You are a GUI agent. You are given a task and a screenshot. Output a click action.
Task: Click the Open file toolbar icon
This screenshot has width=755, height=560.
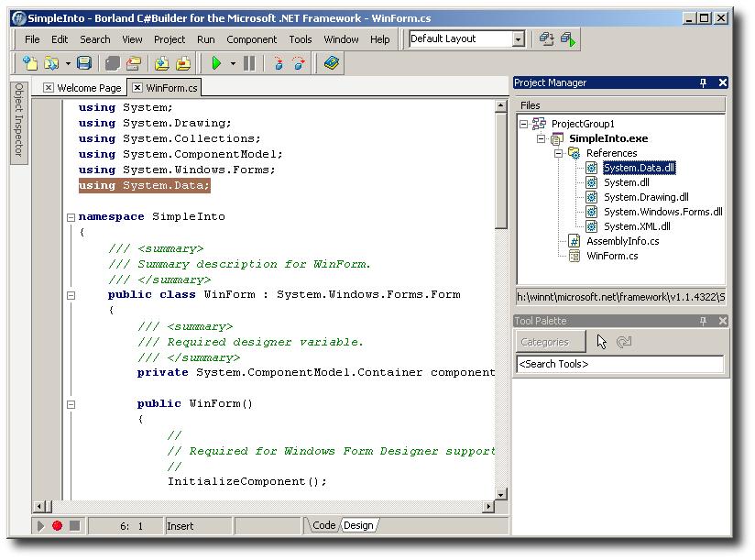(x=51, y=63)
